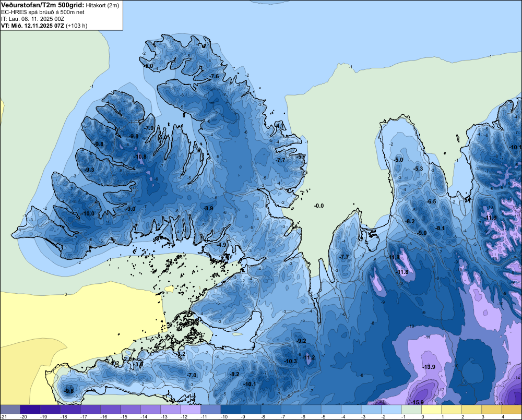
Task: Click the -0.0 temperature value over the sea
Action: pyautogui.click(x=319, y=206)
